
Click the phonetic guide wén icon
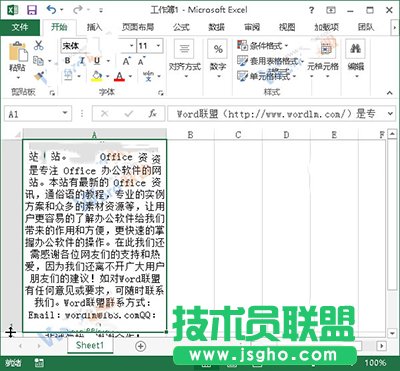[148, 76]
